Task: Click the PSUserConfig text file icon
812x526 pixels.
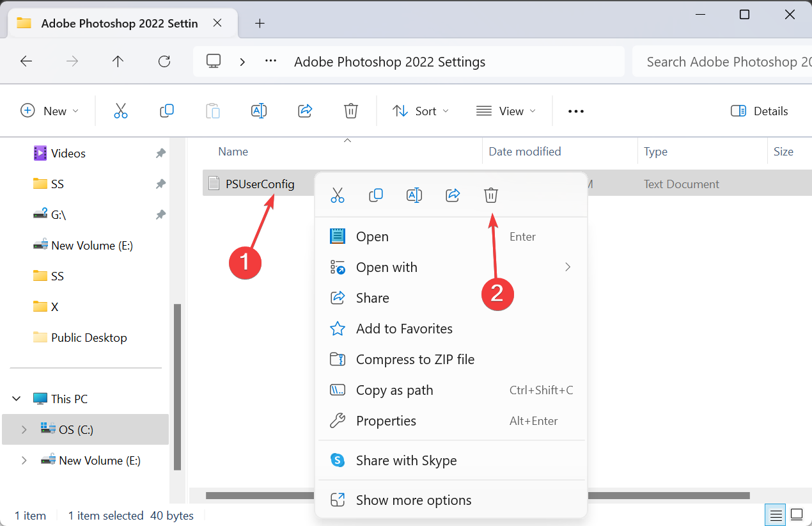Action: pos(214,184)
